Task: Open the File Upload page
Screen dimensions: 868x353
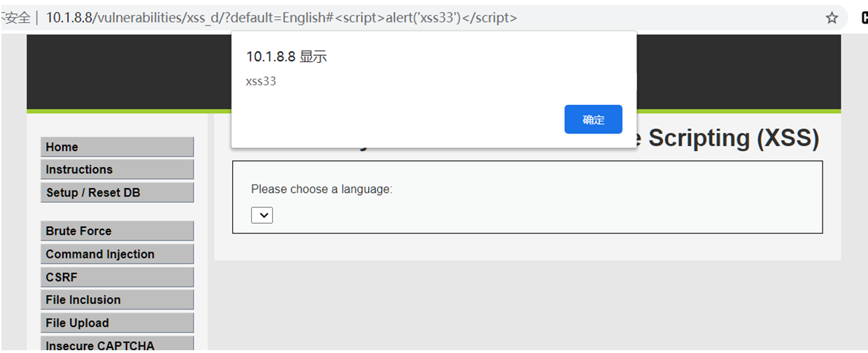Action: pos(117,323)
